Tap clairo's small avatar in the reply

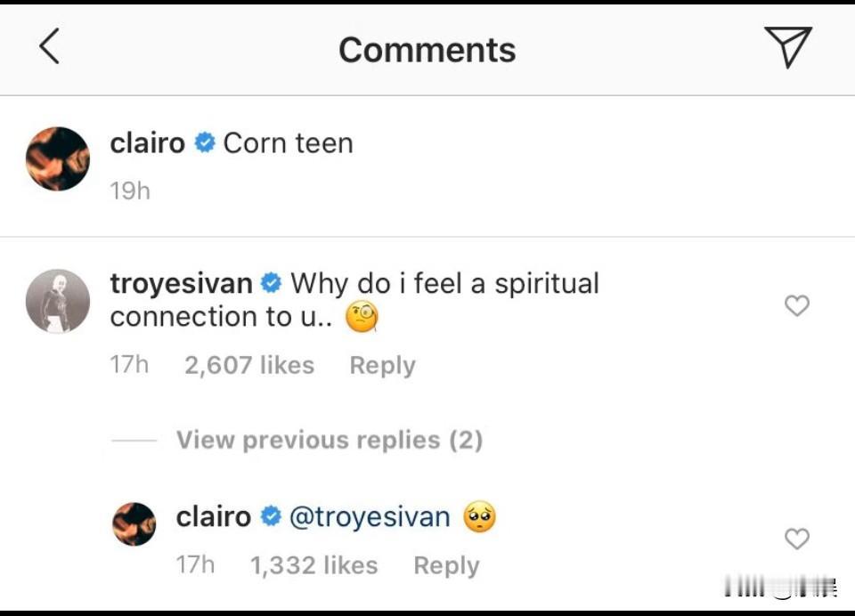[134, 523]
